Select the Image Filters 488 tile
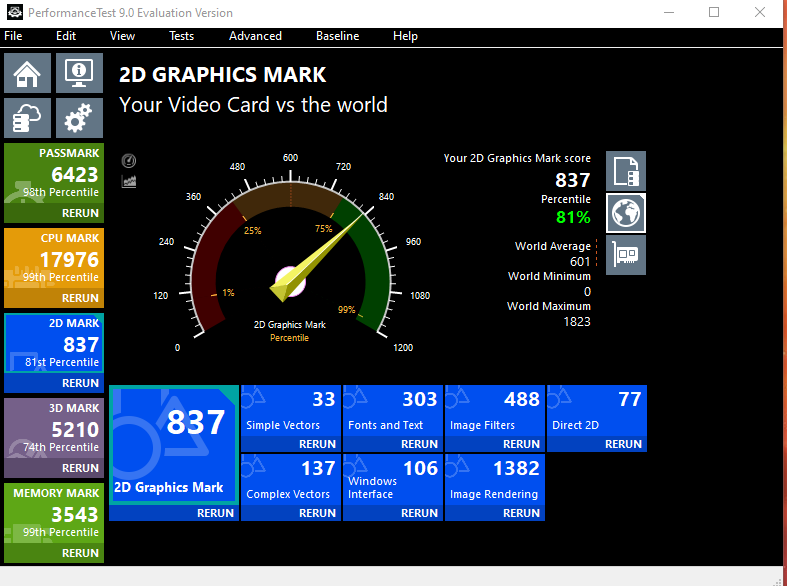The image size is (787, 586). [x=495, y=411]
